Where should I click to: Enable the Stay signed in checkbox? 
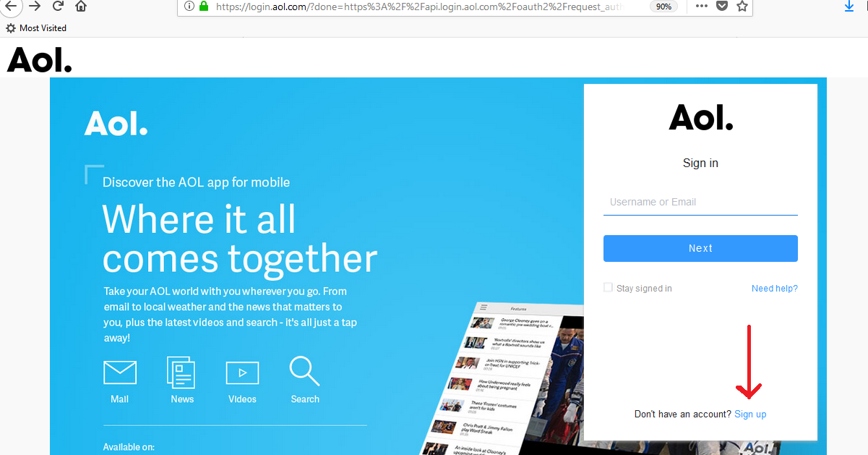(x=608, y=288)
